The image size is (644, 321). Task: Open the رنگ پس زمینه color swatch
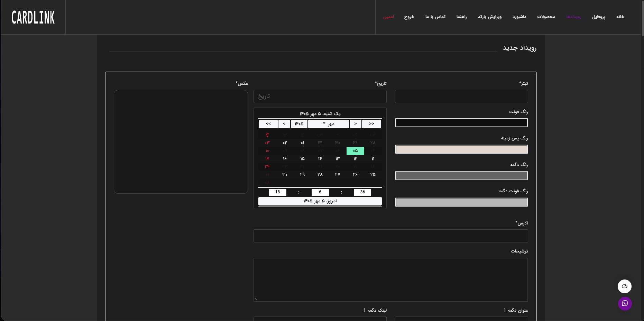click(x=461, y=149)
